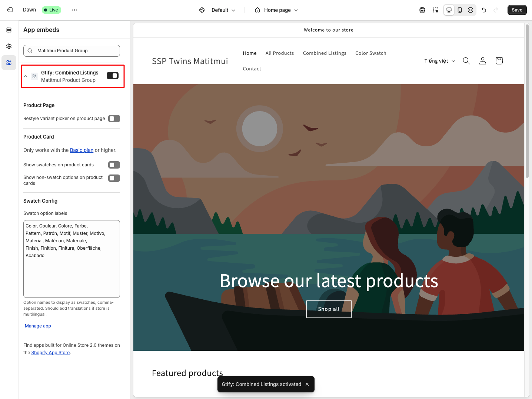This screenshot has height=399, width=532.
Task: Click the app embeds search field
Action: tap(72, 51)
